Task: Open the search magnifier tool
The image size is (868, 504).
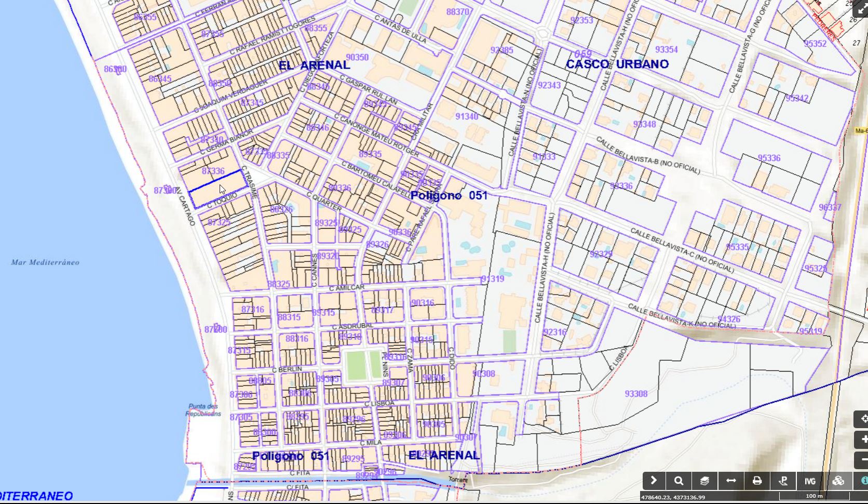Action: click(679, 481)
